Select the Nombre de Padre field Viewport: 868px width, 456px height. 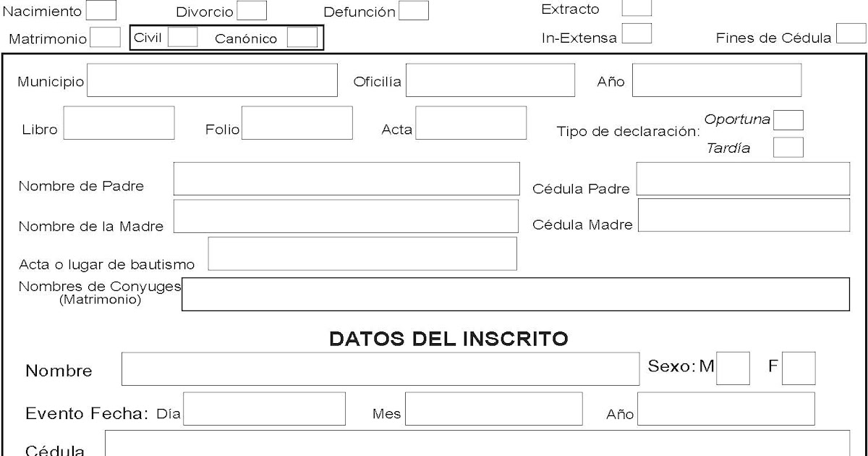tap(346, 179)
